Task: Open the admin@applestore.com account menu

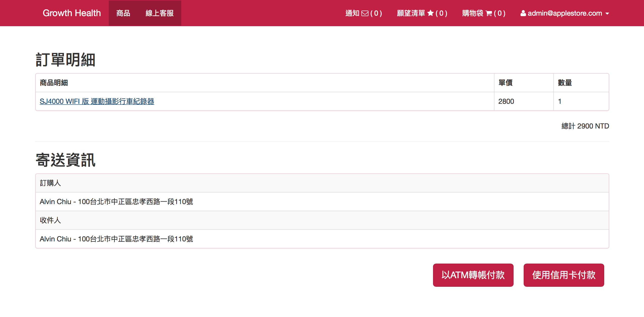Action: click(x=565, y=13)
